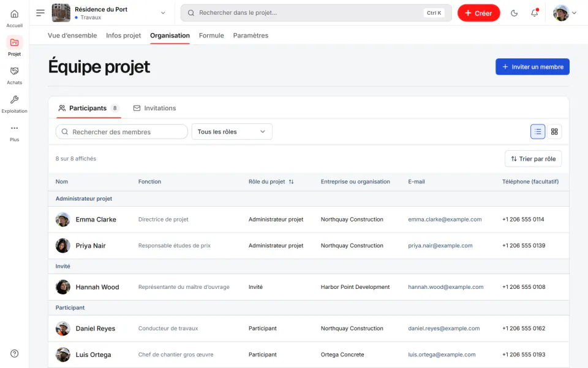
Task: Expand the Résidence du Port project switcher
Action: pos(163,13)
